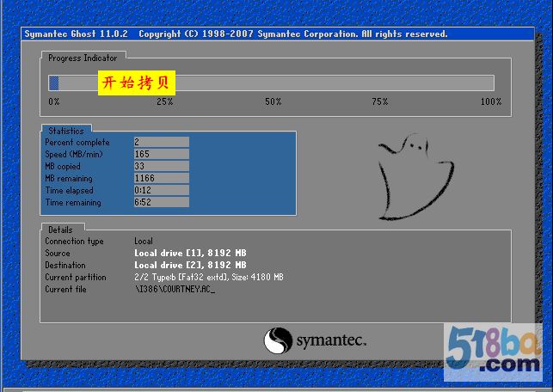Click the Symantec yin-yang logo
Image resolution: width=553 pixels, height=392 pixels.
tap(278, 340)
